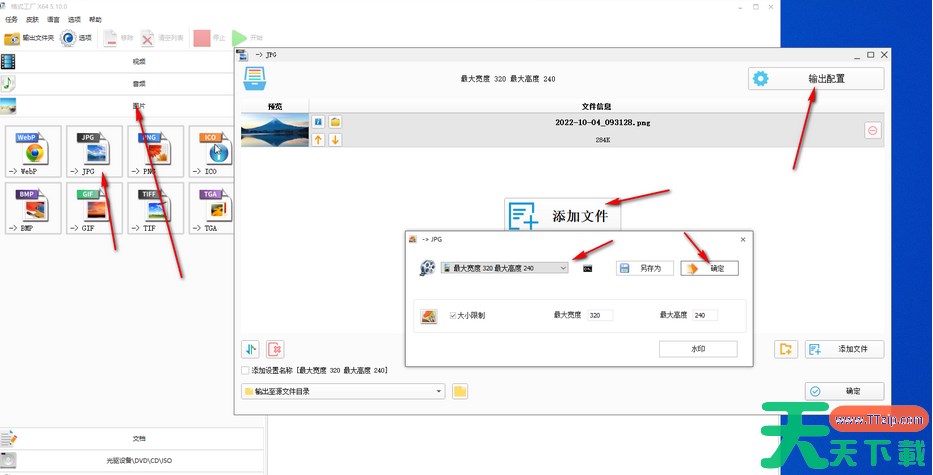Open the 输出文件夹 output folder toolbar button
This screenshot has width=933, height=475.
click(x=29, y=38)
